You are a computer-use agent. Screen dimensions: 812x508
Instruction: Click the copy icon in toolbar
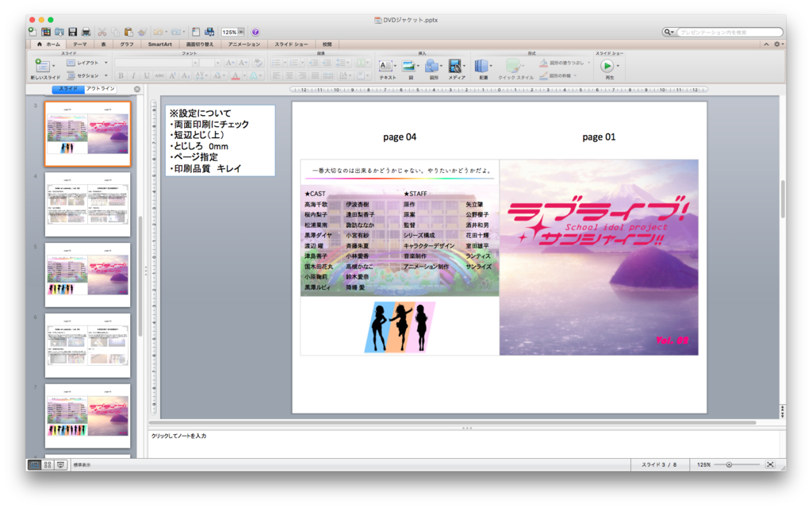[115, 32]
